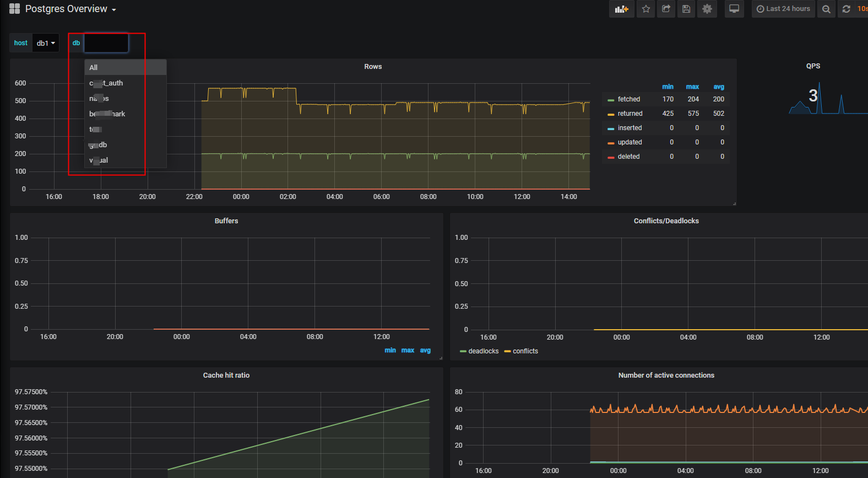The width and height of the screenshot is (868, 478).
Task: Open the Postgres Overview dashboard picker
Action: 70,9
